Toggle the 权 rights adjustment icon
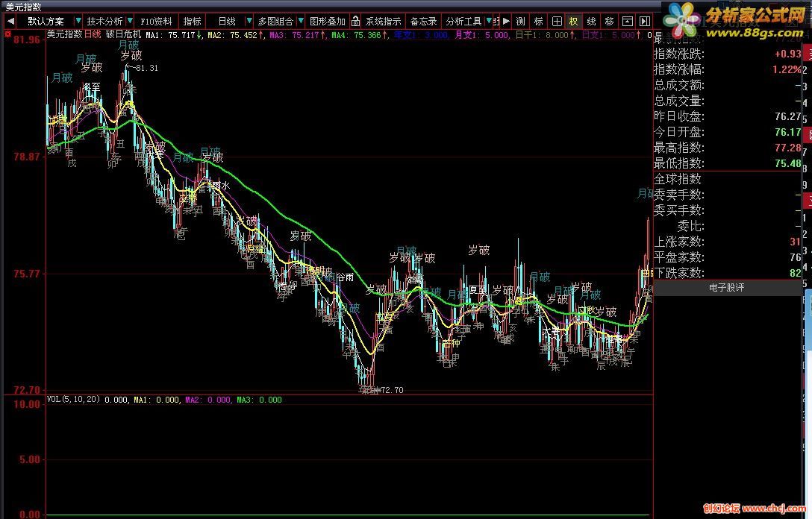The width and height of the screenshot is (812, 519). [x=574, y=21]
